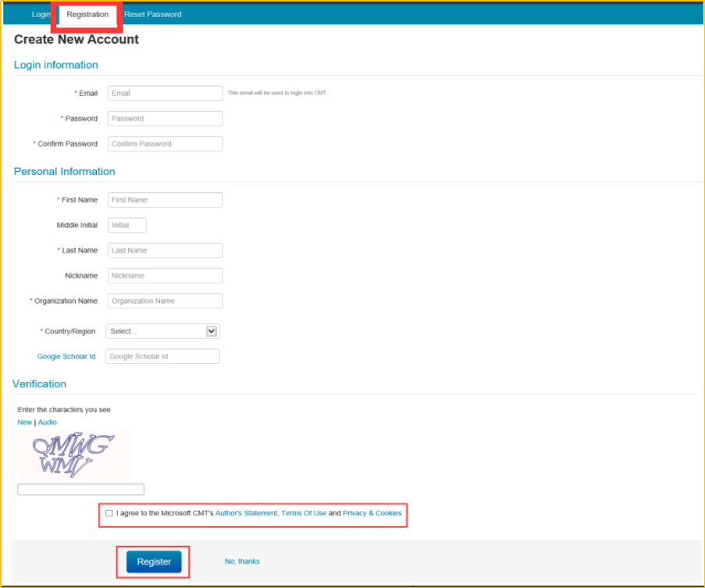Focus the Password field
The width and height of the screenshot is (705, 588).
(x=165, y=119)
